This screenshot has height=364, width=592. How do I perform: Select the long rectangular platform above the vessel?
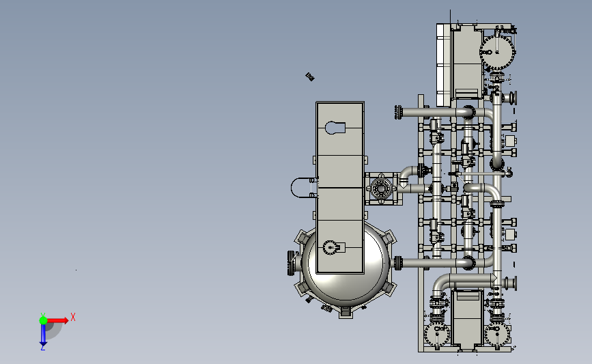tap(340, 187)
